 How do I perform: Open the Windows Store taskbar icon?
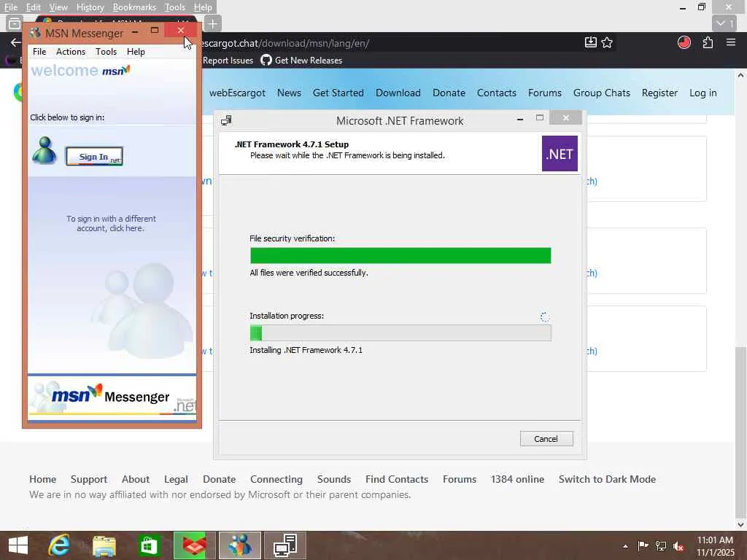point(149,545)
